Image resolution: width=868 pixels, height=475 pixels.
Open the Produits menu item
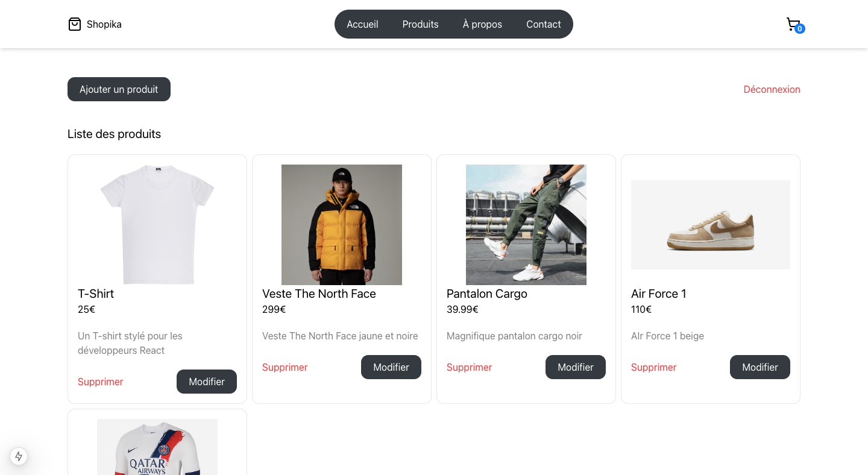click(420, 24)
